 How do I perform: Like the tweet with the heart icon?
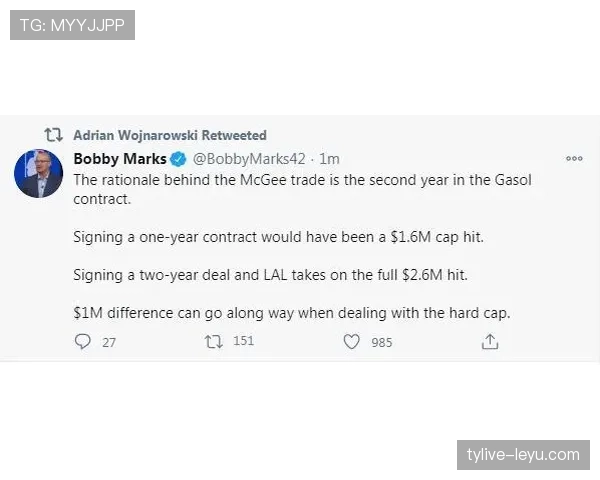tap(351, 341)
